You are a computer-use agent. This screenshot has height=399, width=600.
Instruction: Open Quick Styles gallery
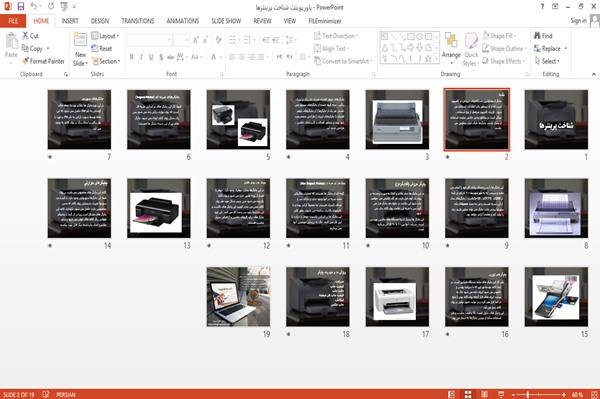point(471,50)
